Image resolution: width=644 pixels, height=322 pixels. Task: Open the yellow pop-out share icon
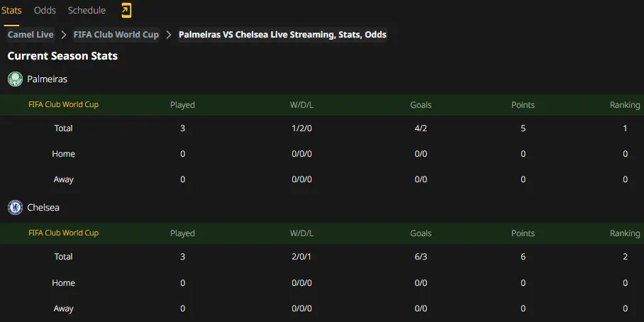(126, 11)
